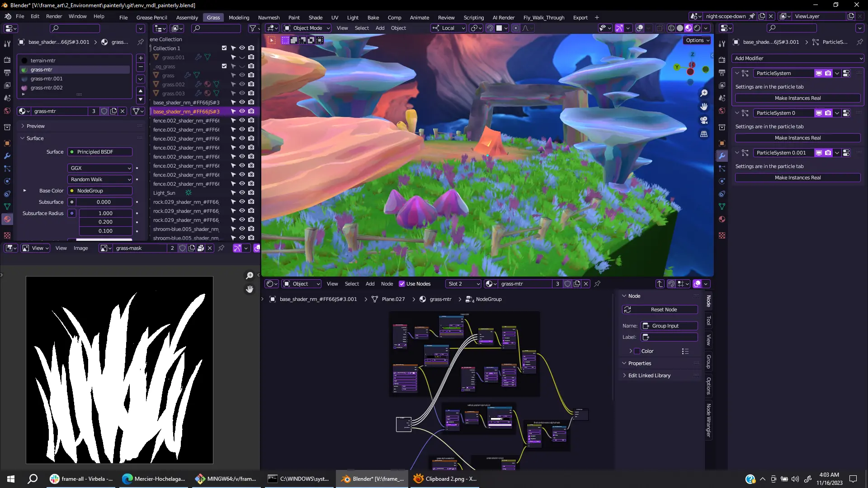This screenshot has width=868, height=488.
Task: Open GGX distribution dropdown
Action: pos(100,168)
